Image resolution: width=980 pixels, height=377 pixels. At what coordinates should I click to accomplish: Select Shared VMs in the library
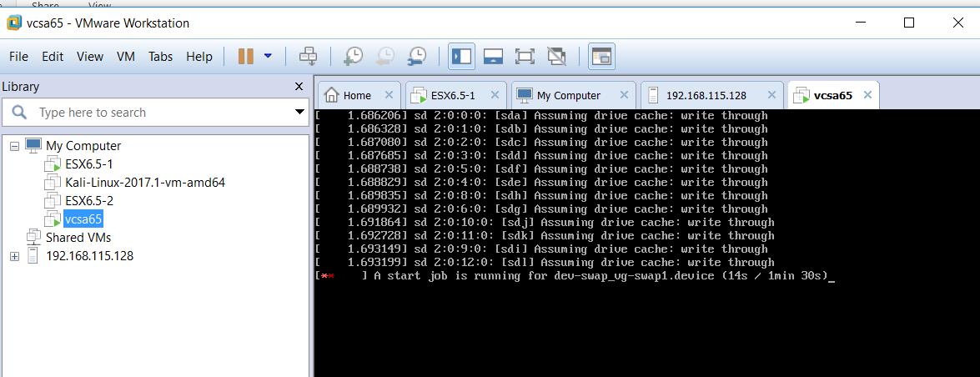78,238
